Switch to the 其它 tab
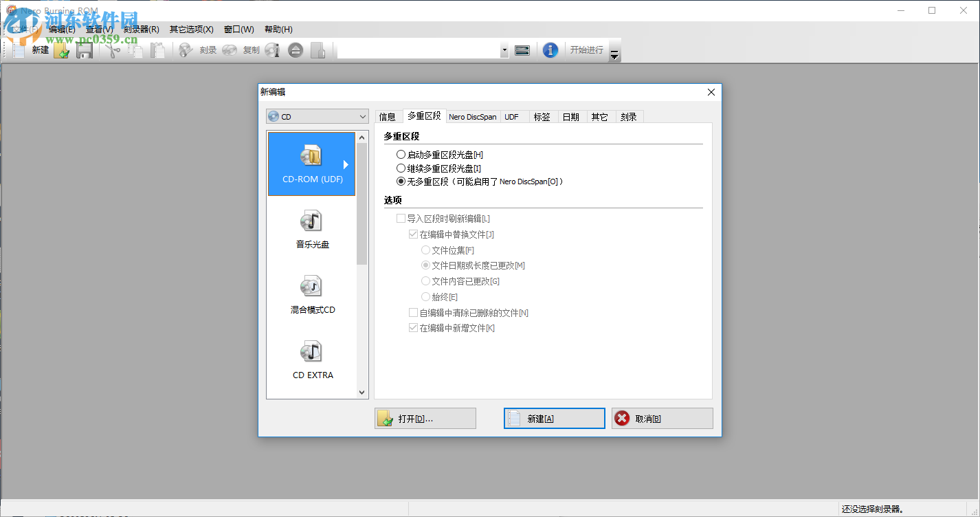980x517 pixels. (600, 117)
